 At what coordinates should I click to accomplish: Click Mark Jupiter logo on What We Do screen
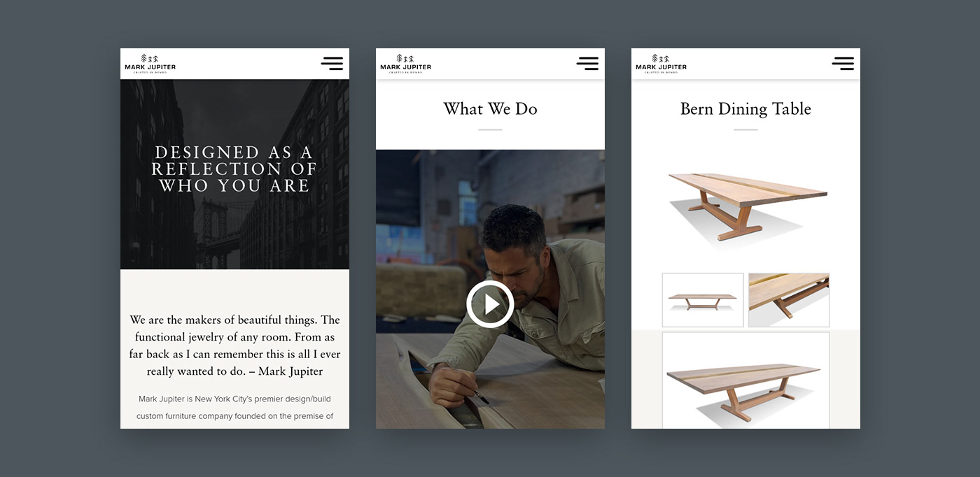click(405, 64)
